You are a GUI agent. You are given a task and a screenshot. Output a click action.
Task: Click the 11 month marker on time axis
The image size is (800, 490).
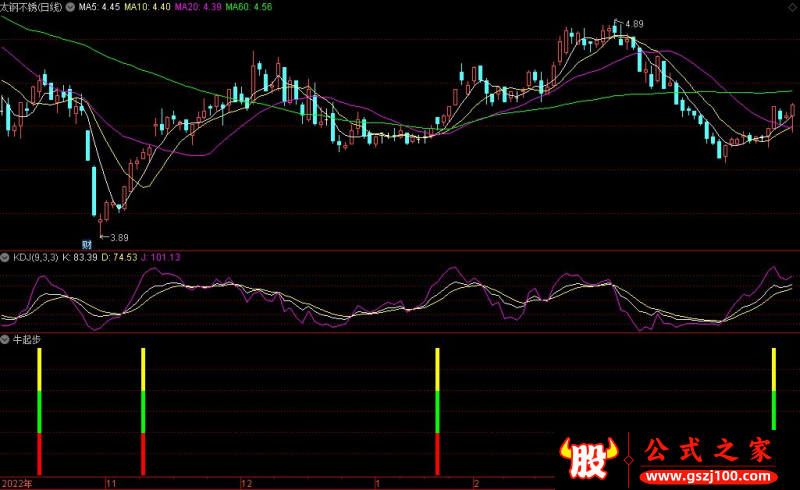(x=111, y=483)
